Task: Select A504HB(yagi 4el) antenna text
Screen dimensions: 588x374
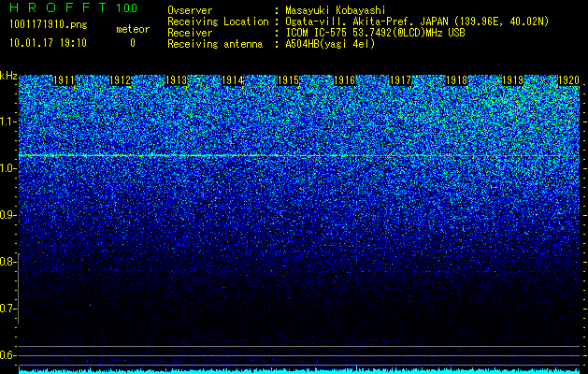Action: coord(330,44)
